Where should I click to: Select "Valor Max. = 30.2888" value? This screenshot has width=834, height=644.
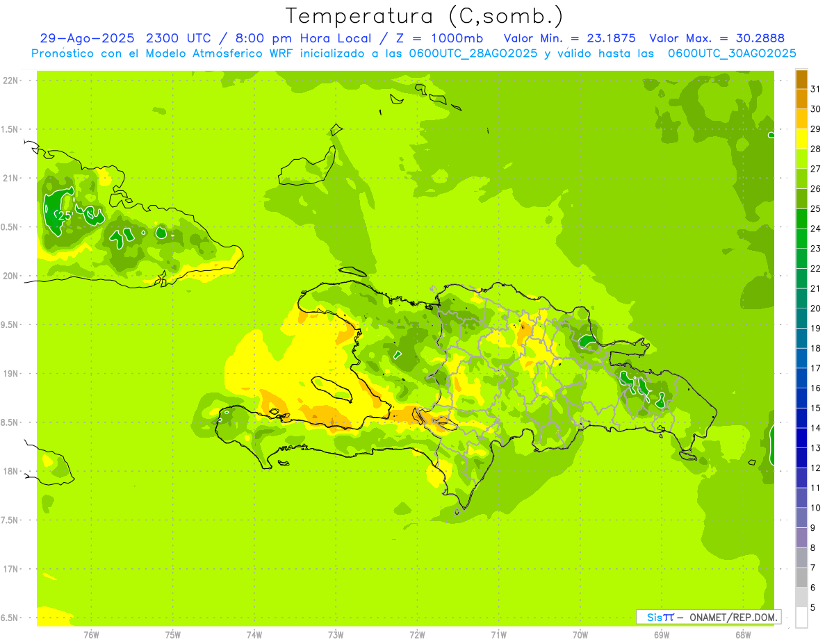(717, 38)
